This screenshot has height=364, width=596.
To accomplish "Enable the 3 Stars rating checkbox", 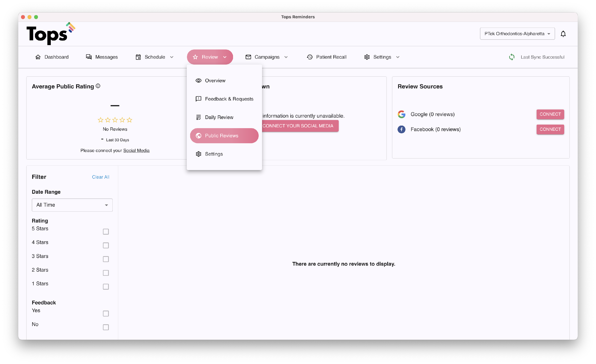I will pos(106,259).
